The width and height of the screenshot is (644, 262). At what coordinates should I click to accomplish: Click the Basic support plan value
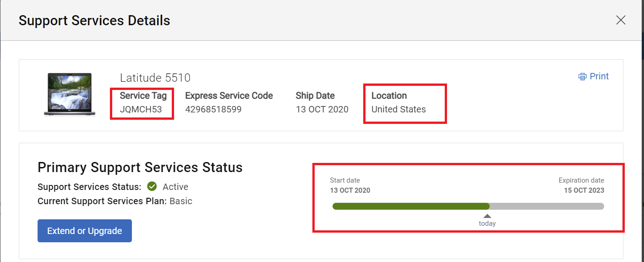click(181, 201)
